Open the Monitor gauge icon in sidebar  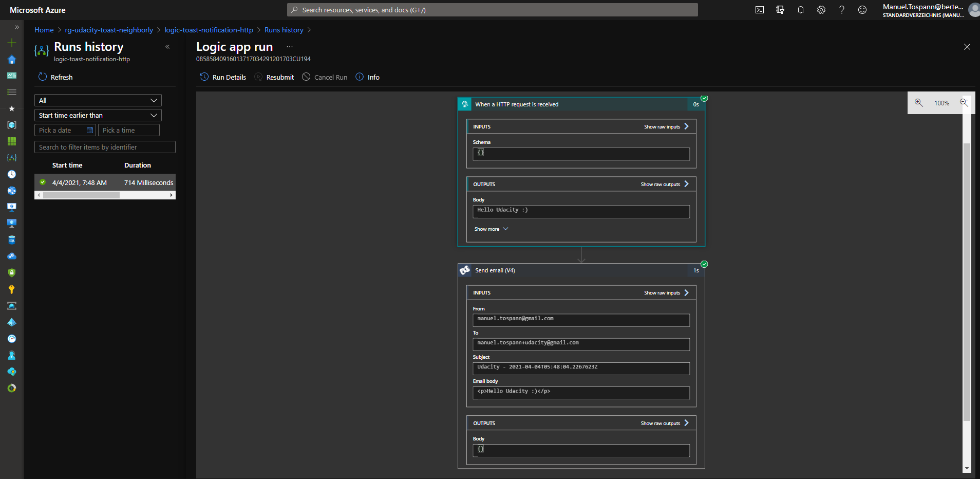point(12,339)
